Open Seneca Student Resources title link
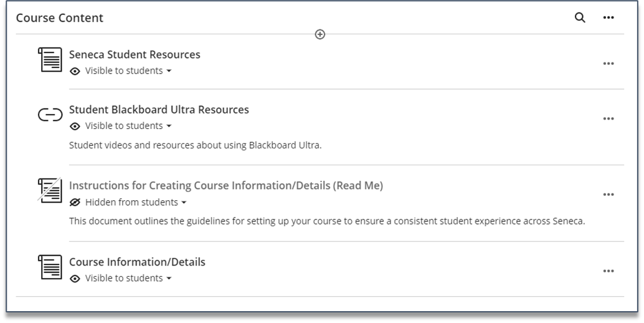This screenshot has height=323, width=644. 135,55
